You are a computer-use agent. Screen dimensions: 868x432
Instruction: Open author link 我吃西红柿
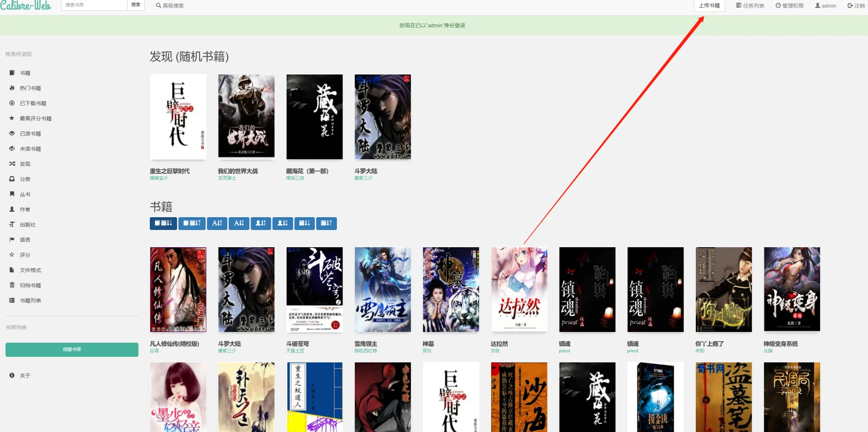click(366, 351)
